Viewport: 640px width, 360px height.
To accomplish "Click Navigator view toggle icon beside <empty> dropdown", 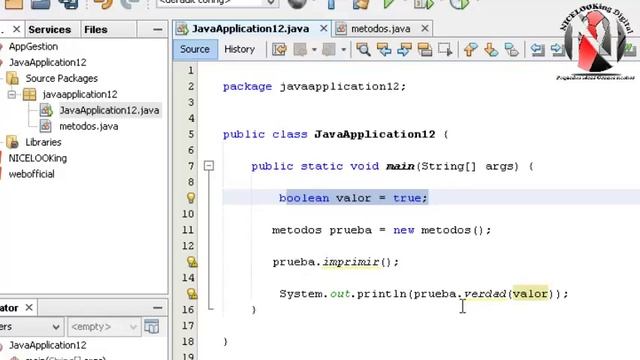I will (x=151, y=327).
